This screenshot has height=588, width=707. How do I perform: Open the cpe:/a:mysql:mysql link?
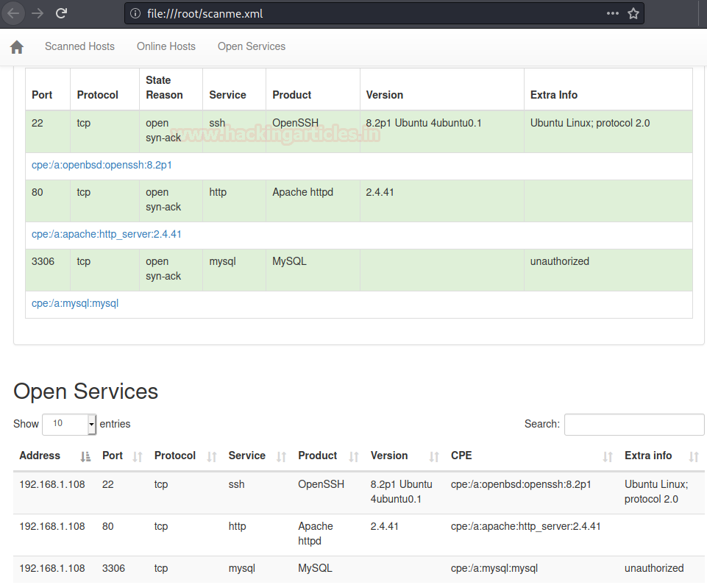pyautogui.click(x=75, y=303)
